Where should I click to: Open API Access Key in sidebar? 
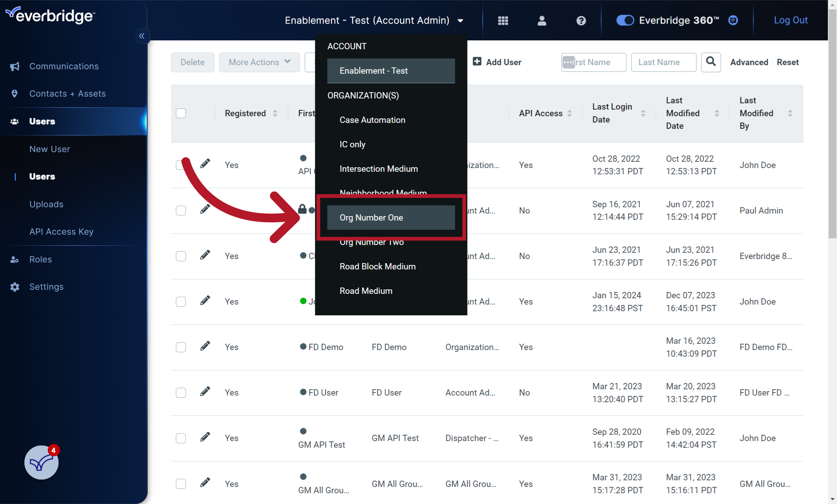pyautogui.click(x=61, y=232)
